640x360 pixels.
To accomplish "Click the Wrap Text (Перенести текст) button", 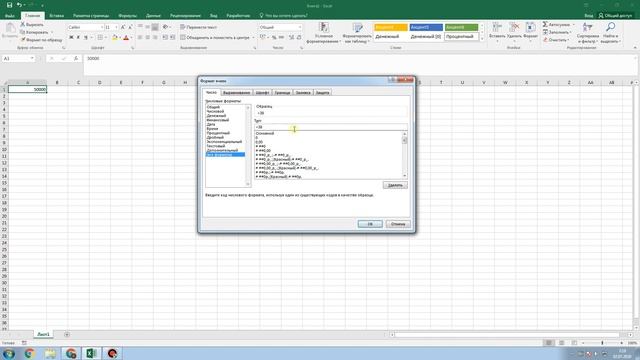I will pyautogui.click(x=199, y=27).
